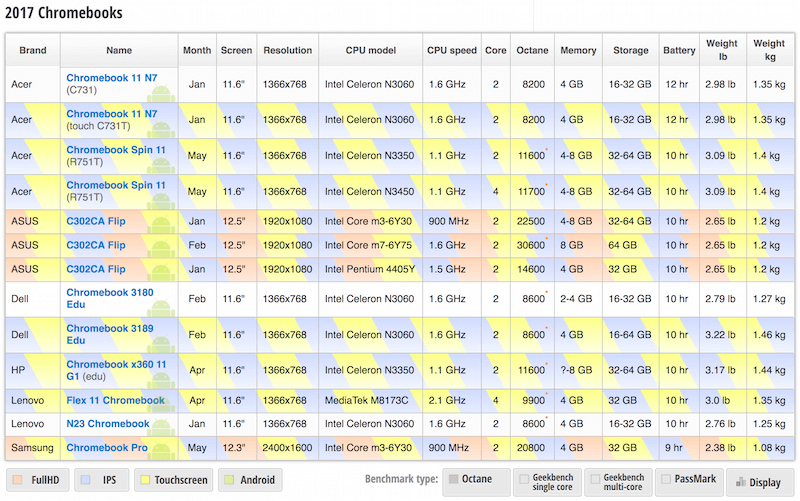Select Geekbench single core benchmark
800x501 pixels.
click(x=546, y=481)
